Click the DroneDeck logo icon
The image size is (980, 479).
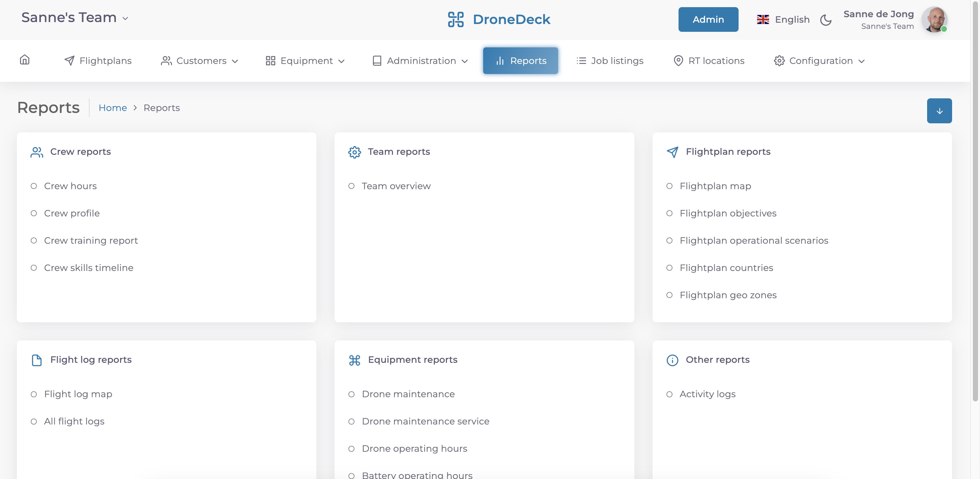pyautogui.click(x=455, y=19)
